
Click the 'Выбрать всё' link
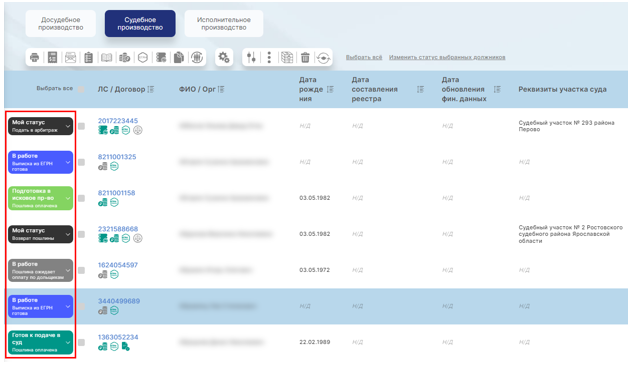pos(364,57)
